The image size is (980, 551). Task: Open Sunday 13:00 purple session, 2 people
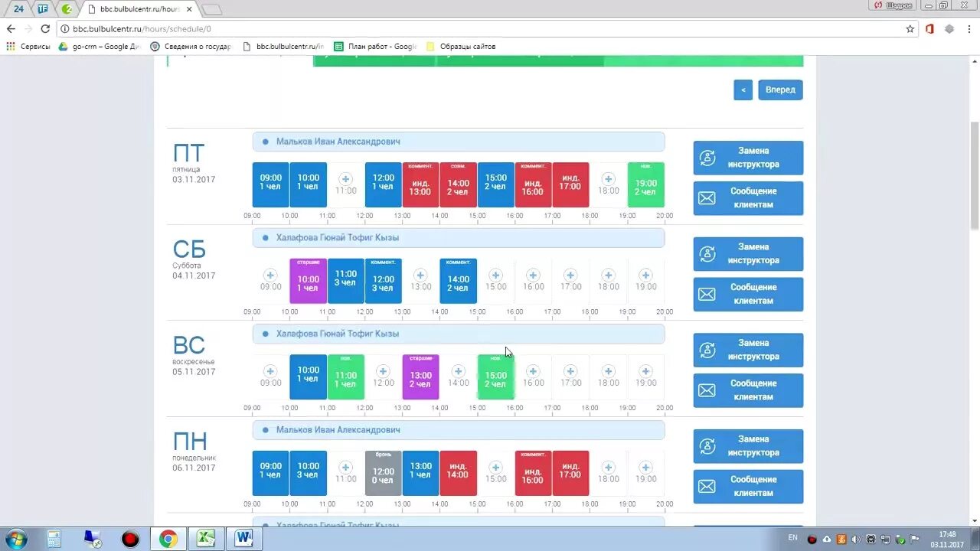[x=420, y=377]
